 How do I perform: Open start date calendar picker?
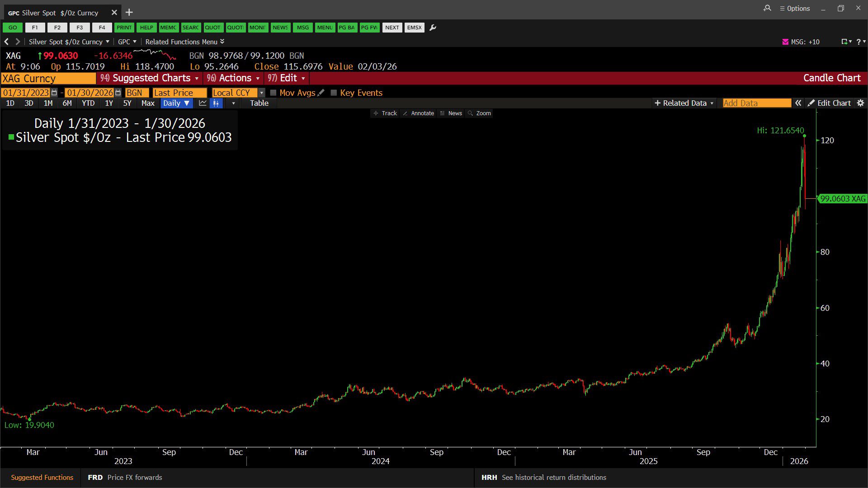pos(54,93)
